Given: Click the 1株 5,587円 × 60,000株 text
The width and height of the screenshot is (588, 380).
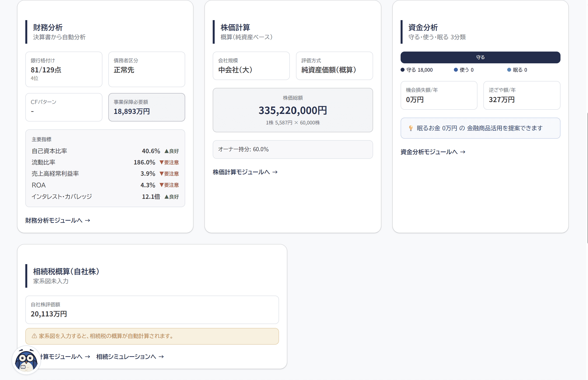Looking at the screenshot, I should [293, 123].
